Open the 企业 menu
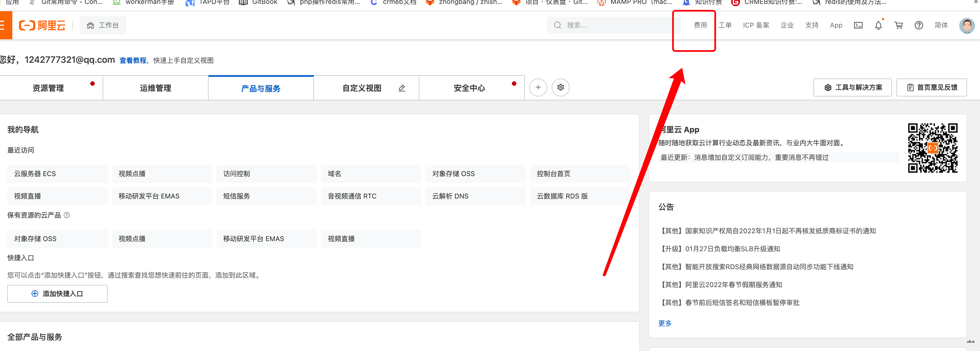The width and height of the screenshot is (980, 351). [x=787, y=25]
